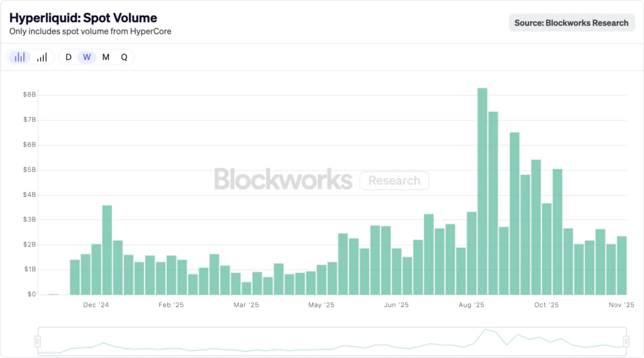Click the peak in the range navigator sparkline
644x358 pixels.
point(485,330)
